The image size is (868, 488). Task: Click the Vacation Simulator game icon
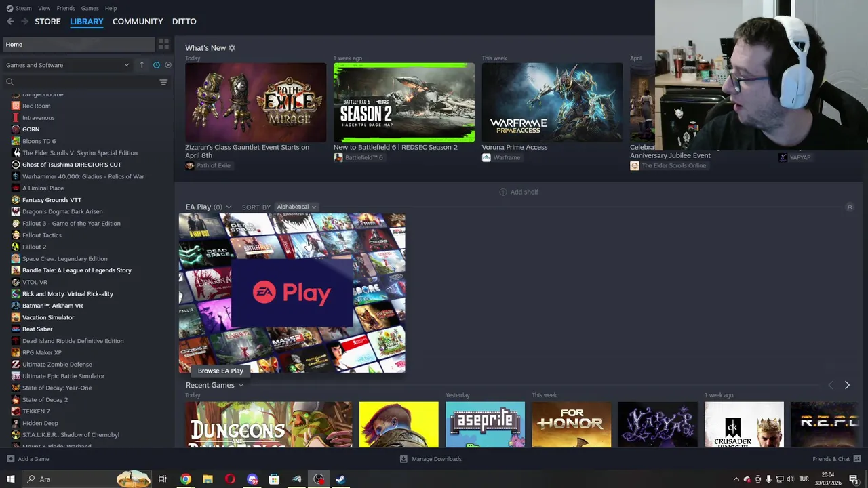16,317
